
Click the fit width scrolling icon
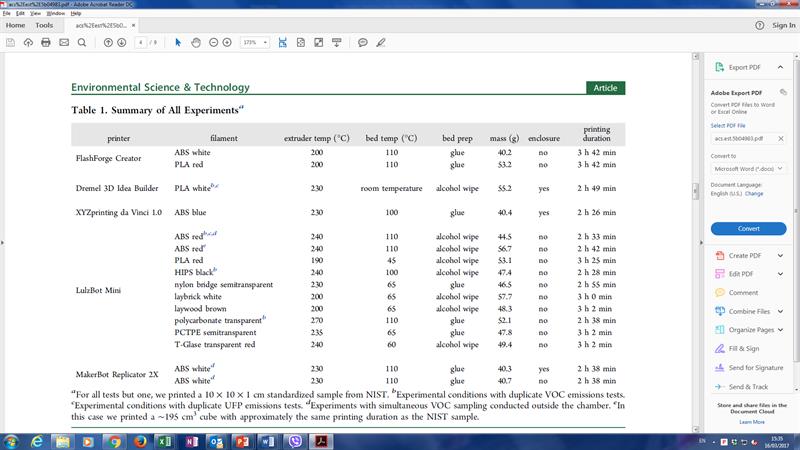[x=283, y=43]
